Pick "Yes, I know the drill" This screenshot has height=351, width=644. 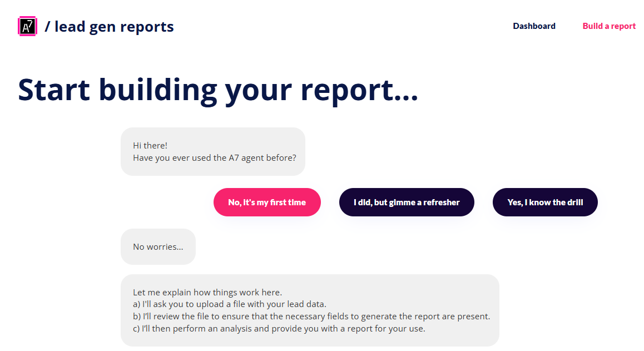pyautogui.click(x=545, y=202)
